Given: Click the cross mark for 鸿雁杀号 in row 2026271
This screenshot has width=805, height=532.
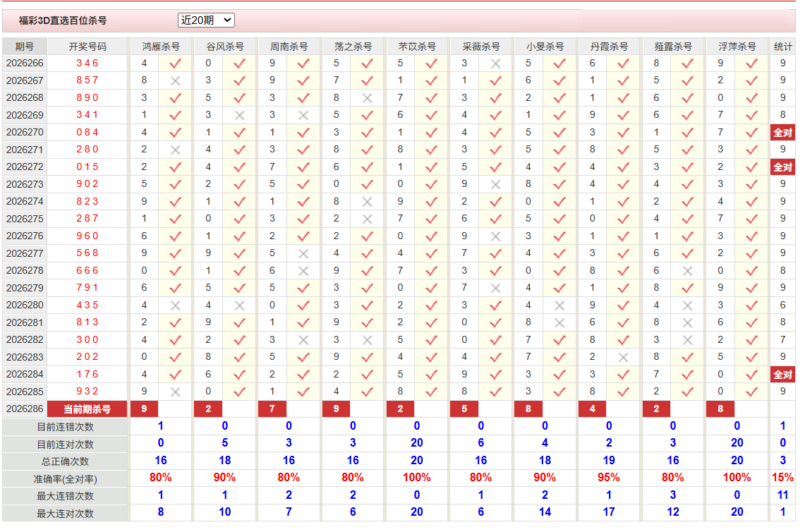Looking at the screenshot, I should coord(175,150).
